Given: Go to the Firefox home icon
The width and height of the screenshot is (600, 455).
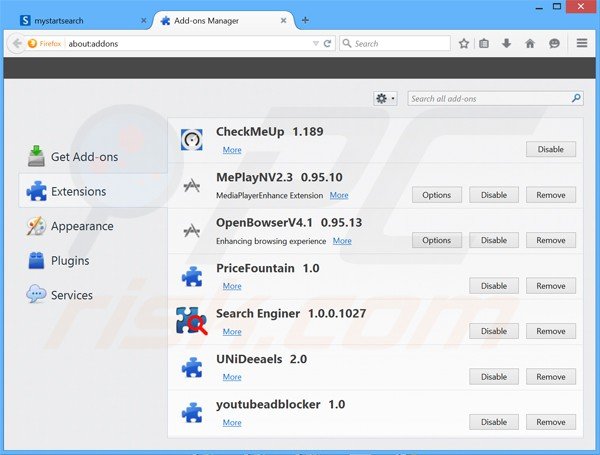Looking at the screenshot, I should pyautogui.click(x=529, y=43).
